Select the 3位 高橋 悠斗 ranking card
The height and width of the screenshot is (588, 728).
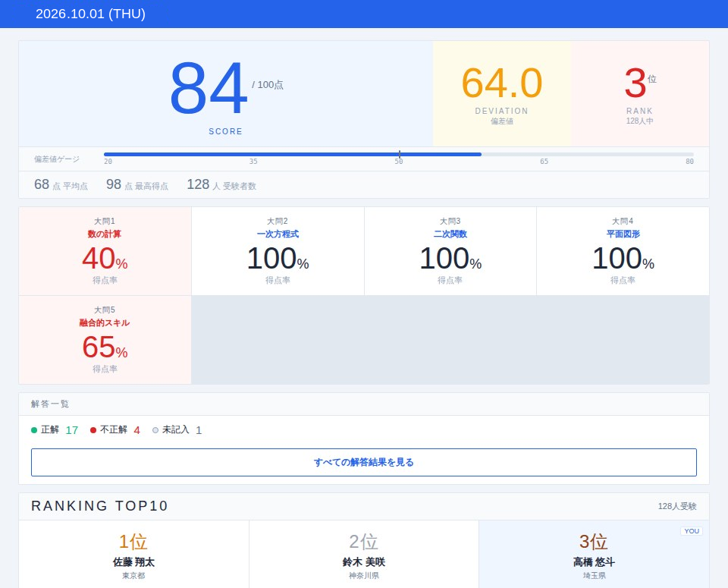coord(594,554)
